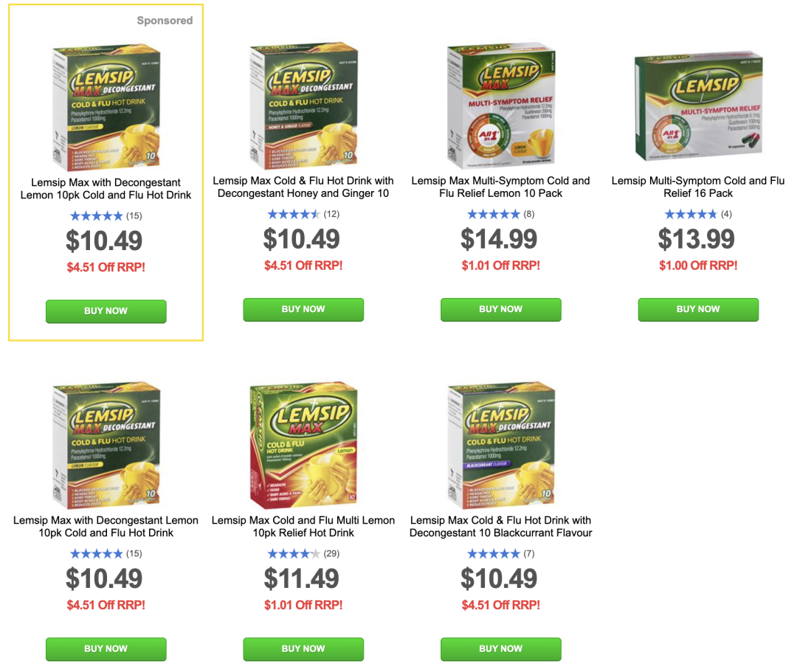This screenshot has height=672, width=797.
Task: View the Lemsip 16 capsule pack image
Action: [x=698, y=105]
